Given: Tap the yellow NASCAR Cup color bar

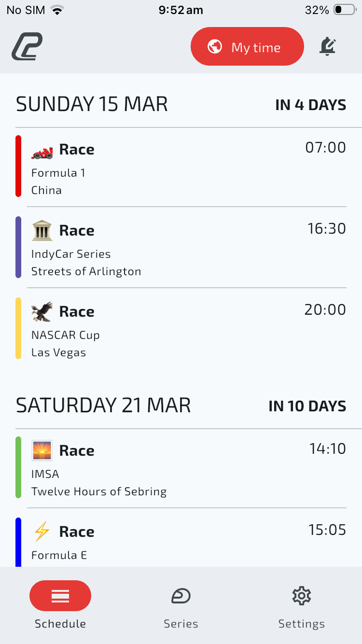Looking at the screenshot, I should [18, 328].
